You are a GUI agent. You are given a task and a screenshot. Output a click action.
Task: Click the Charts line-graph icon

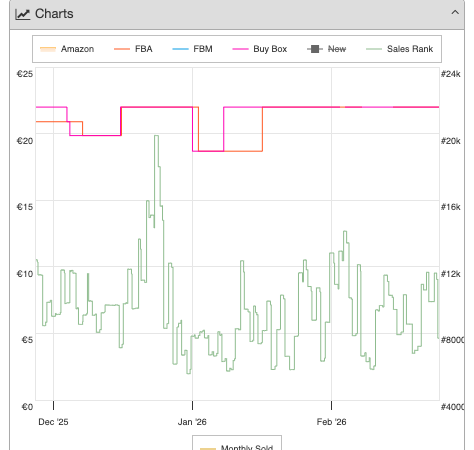22,14
